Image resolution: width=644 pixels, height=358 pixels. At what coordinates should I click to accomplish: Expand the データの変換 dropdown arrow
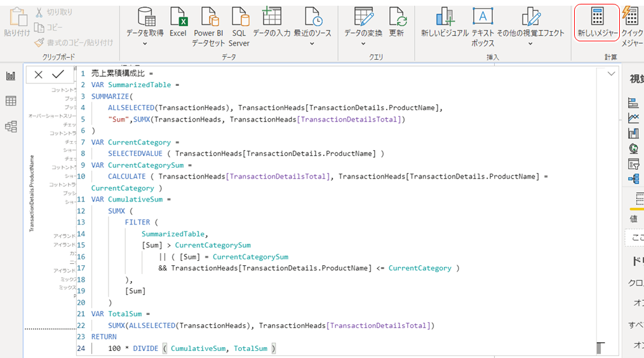(x=363, y=44)
